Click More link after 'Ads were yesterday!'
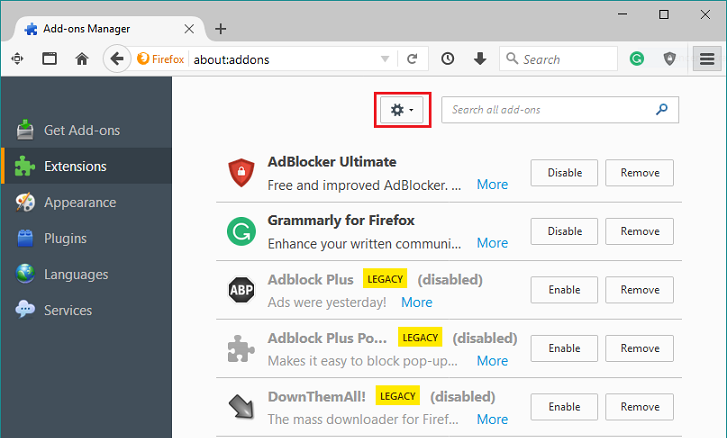Viewport: 728px width, 438px height. pos(416,302)
